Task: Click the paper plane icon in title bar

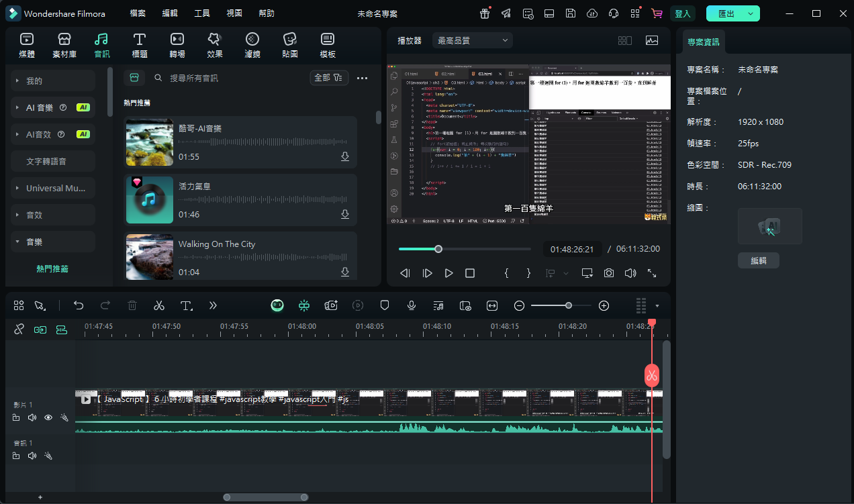Action: 506,13
